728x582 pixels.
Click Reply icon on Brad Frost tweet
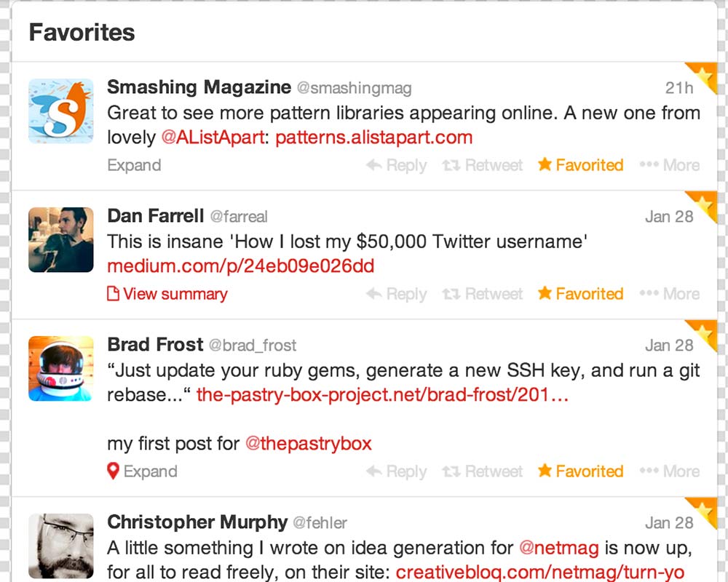pos(374,471)
